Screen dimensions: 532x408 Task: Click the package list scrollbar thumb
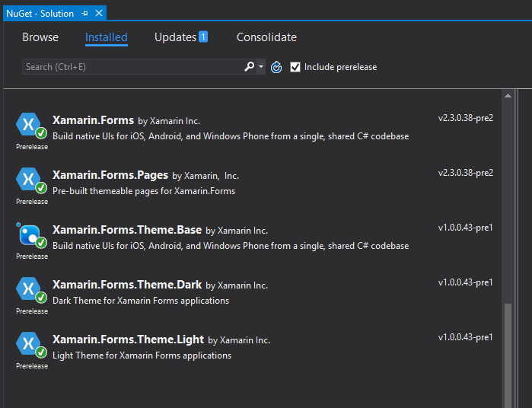[x=508, y=355]
